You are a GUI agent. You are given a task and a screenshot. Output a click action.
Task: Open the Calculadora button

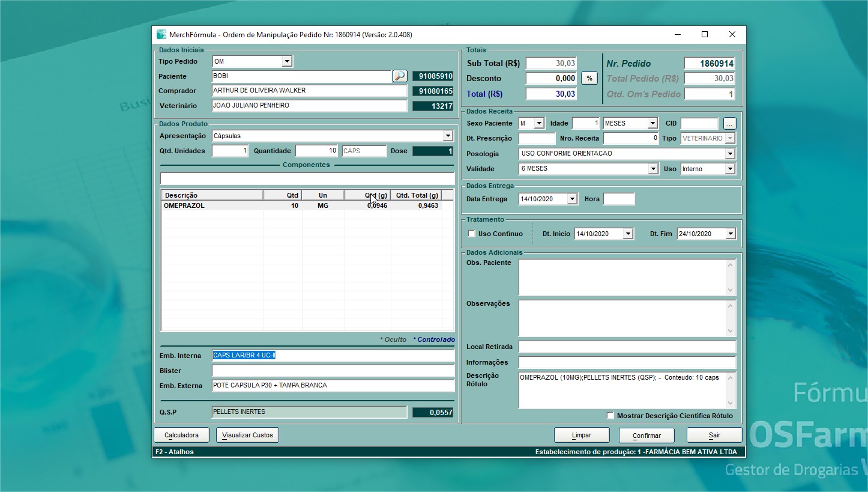coord(181,435)
